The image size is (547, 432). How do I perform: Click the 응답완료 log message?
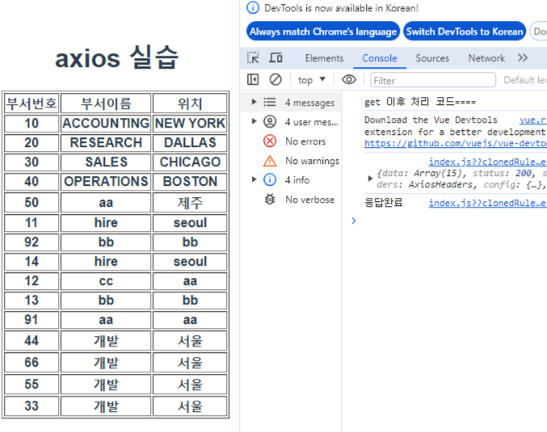tap(383, 203)
